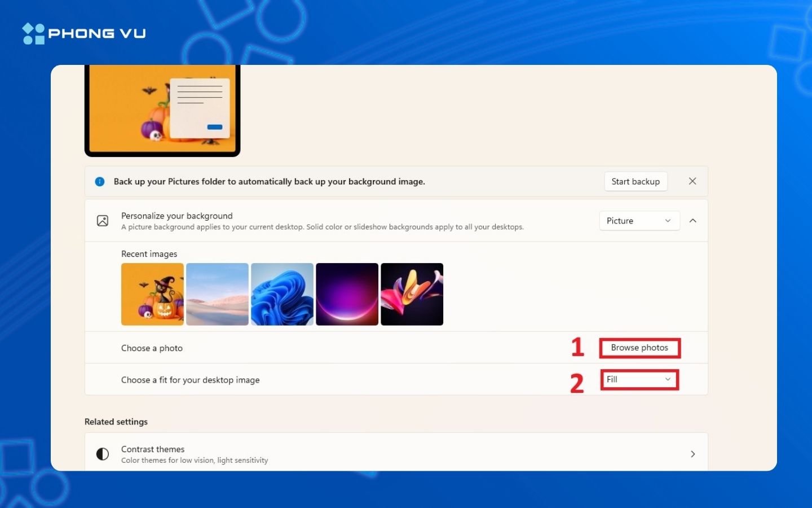Viewport: 812px width, 508px height.
Task: Select the pink desert landscape recent image
Action: click(x=217, y=294)
